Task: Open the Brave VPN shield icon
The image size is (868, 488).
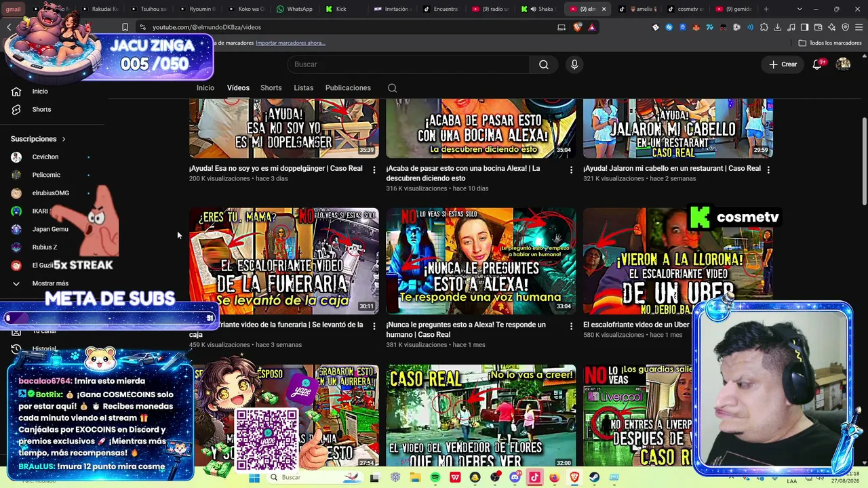Action: pyautogui.click(x=845, y=27)
